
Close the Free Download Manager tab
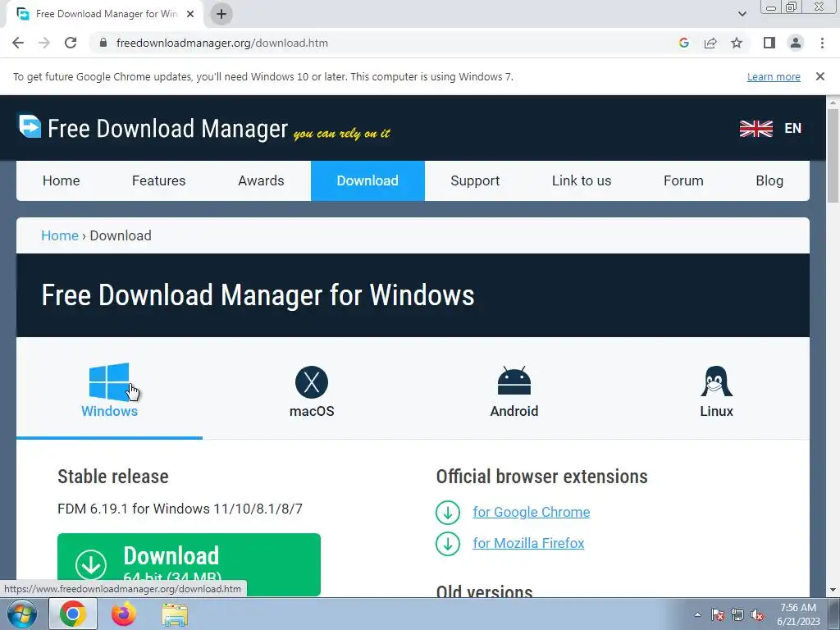pyautogui.click(x=190, y=14)
